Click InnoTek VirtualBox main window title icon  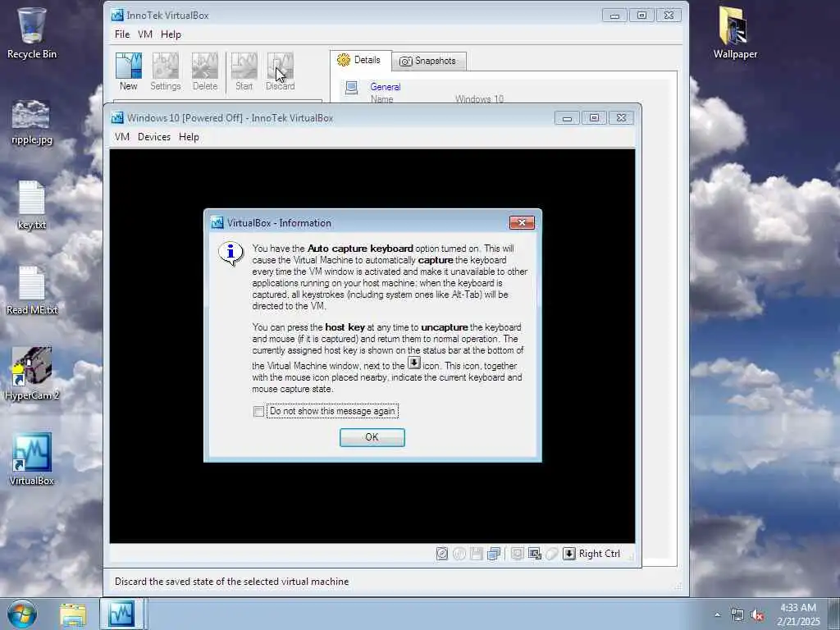click(x=117, y=15)
